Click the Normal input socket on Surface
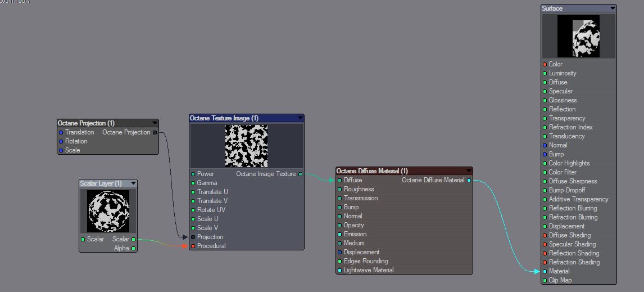Screen dimensions: 644x292 tap(545, 145)
